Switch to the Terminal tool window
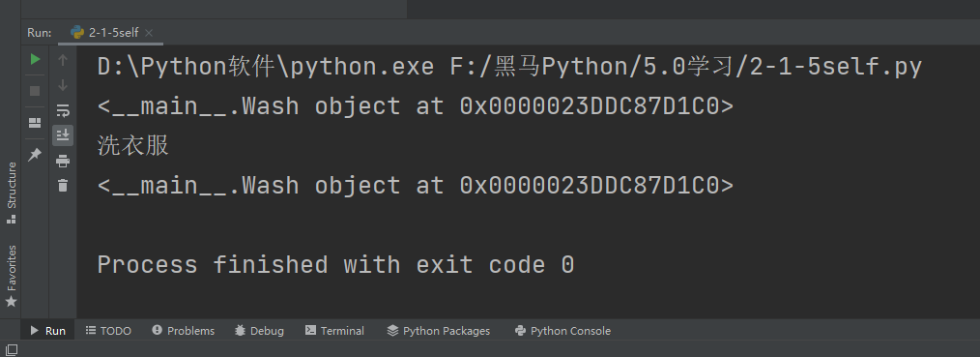The image size is (980, 357). [x=334, y=331]
